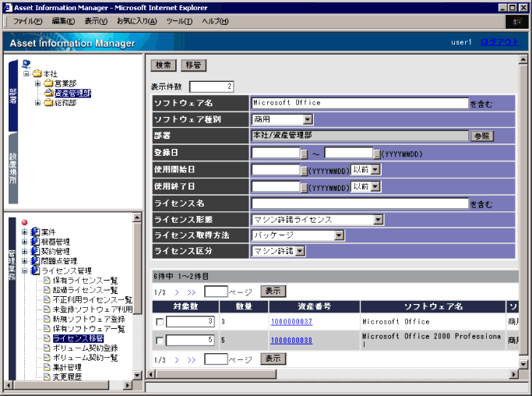Click the upper 表示 page button
532x396 pixels.
point(273,291)
